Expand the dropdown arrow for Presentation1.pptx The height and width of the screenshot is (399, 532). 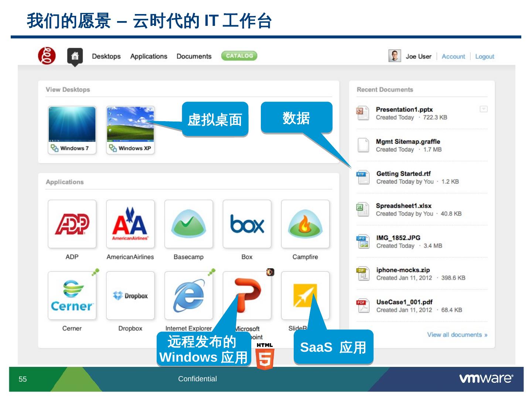tap(483, 109)
